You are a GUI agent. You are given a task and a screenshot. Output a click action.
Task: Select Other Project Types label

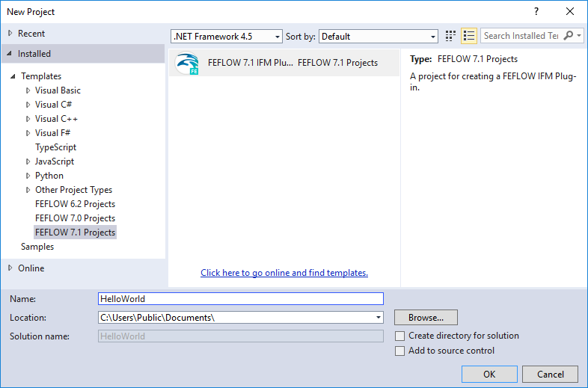point(73,190)
